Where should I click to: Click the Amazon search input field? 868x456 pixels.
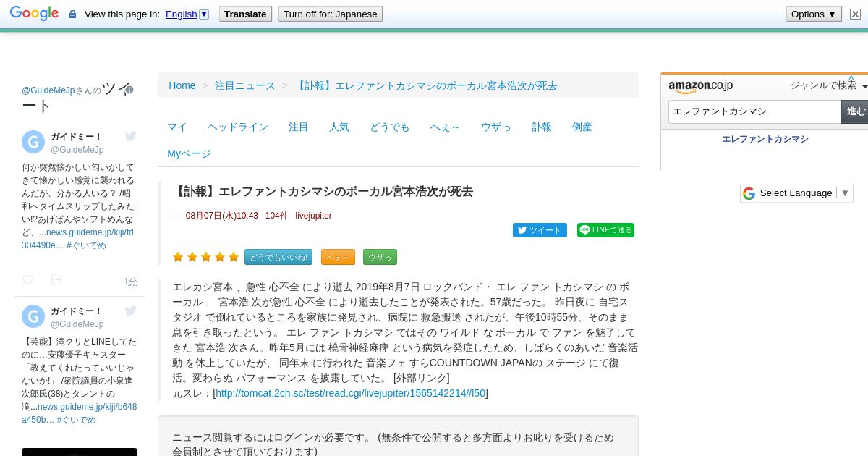click(x=754, y=111)
